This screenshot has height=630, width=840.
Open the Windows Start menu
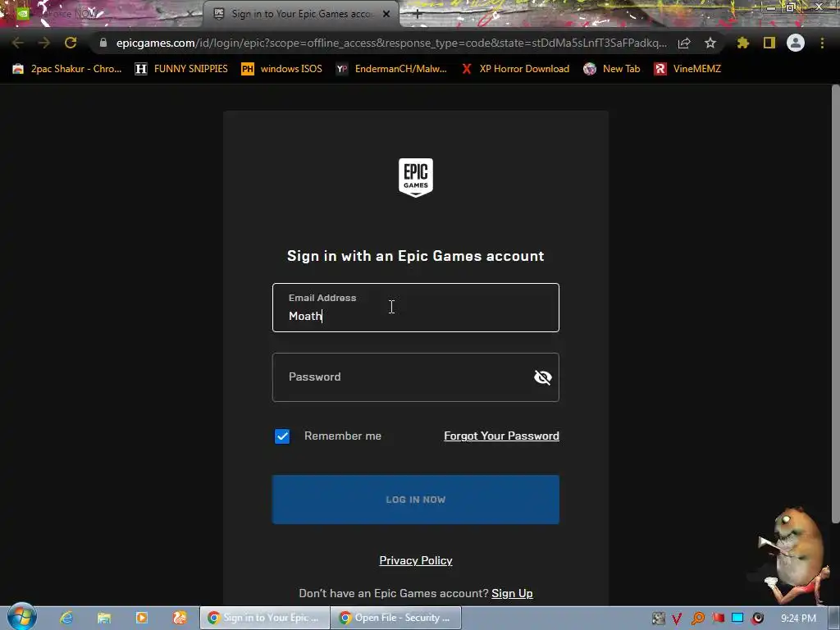22,617
